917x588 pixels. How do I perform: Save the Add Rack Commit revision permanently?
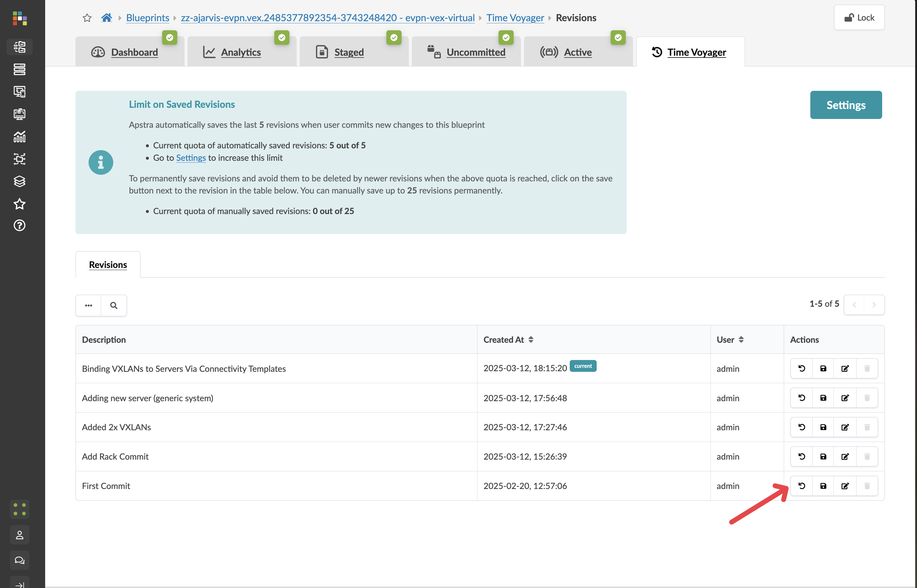click(x=823, y=456)
